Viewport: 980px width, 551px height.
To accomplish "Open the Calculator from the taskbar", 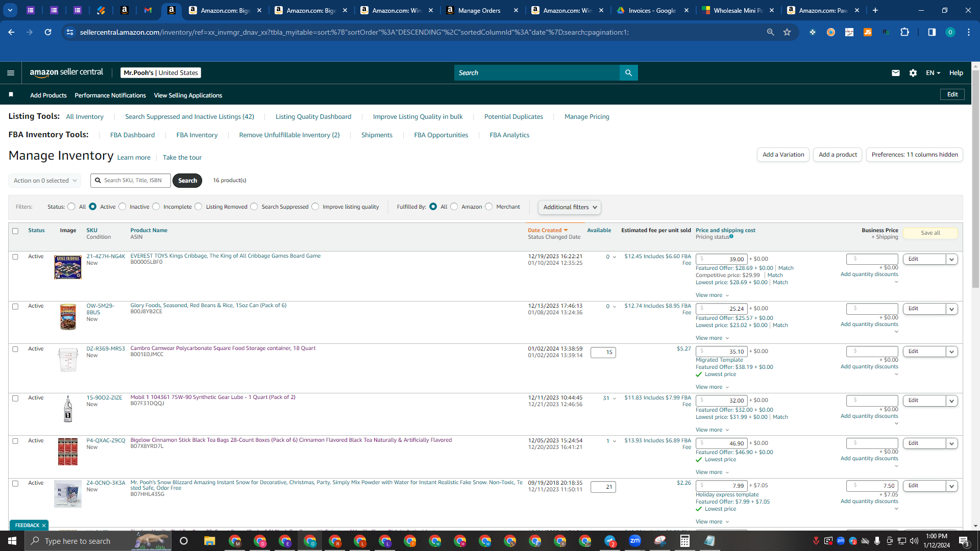I will (684, 541).
